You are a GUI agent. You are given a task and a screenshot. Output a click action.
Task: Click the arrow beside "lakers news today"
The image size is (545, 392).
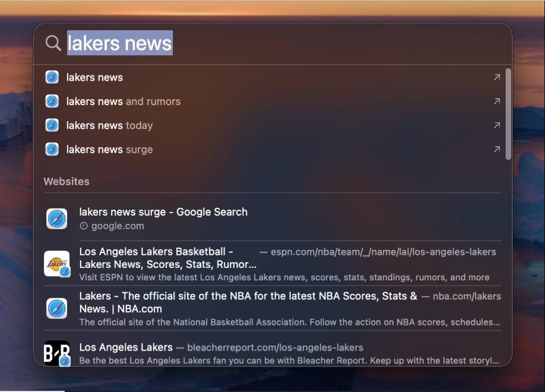pyautogui.click(x=498, y=125)
